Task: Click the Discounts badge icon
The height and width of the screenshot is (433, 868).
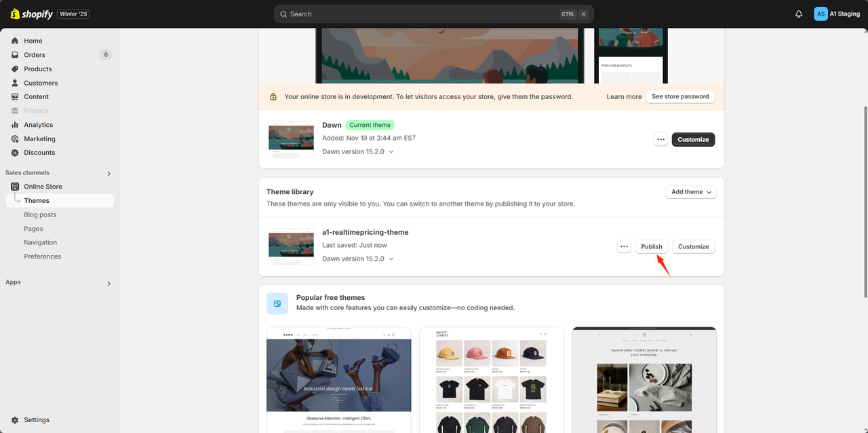Action: (x=15, y=153)
